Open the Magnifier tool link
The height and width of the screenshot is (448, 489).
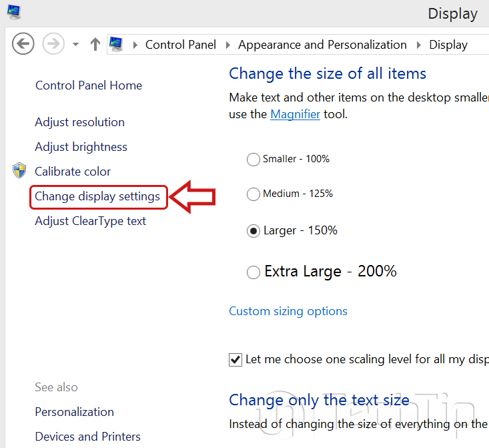(x=295, y=114)
